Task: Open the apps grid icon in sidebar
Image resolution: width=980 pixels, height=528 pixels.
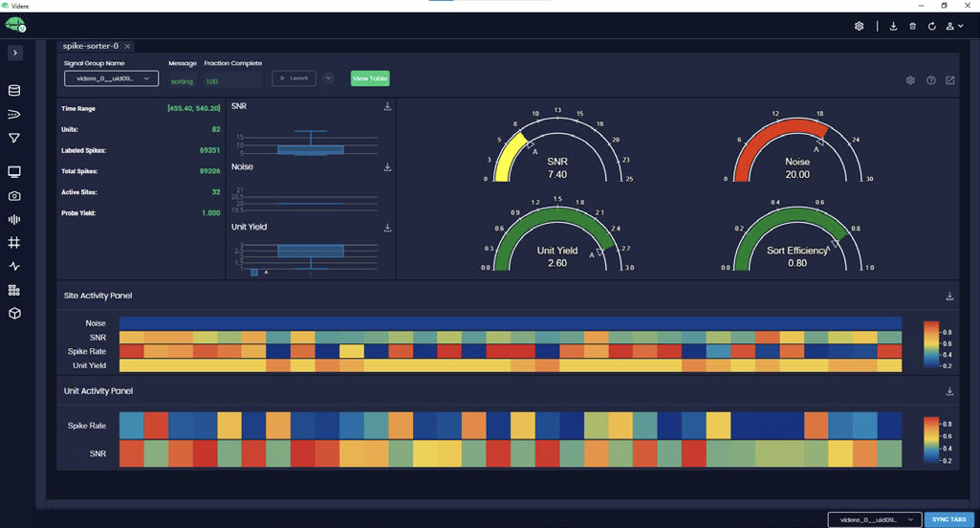Action: tap(14, 290)
